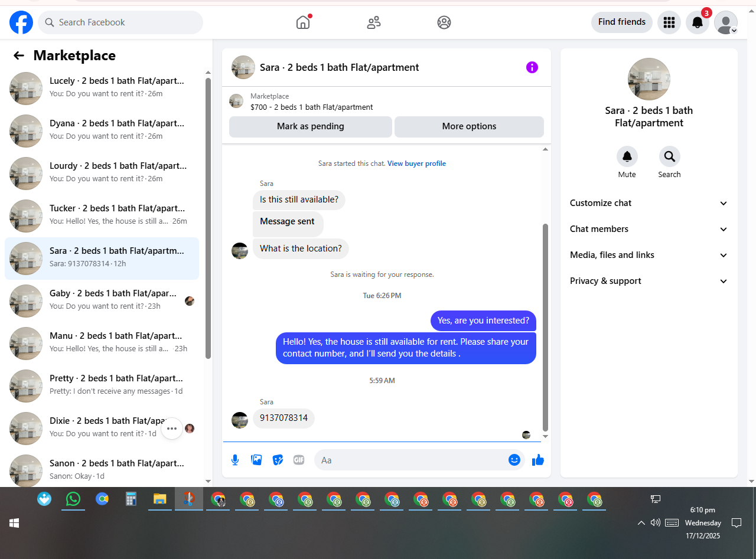This screenshot has width=756, height=559.
Task: Click the Search Facebook field
Action: pos(120,22)
